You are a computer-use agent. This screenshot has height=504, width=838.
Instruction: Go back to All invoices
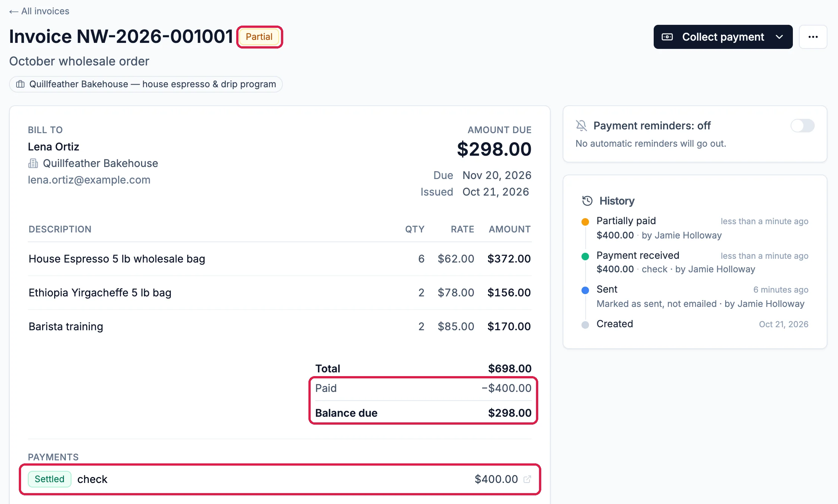(39, 11)
